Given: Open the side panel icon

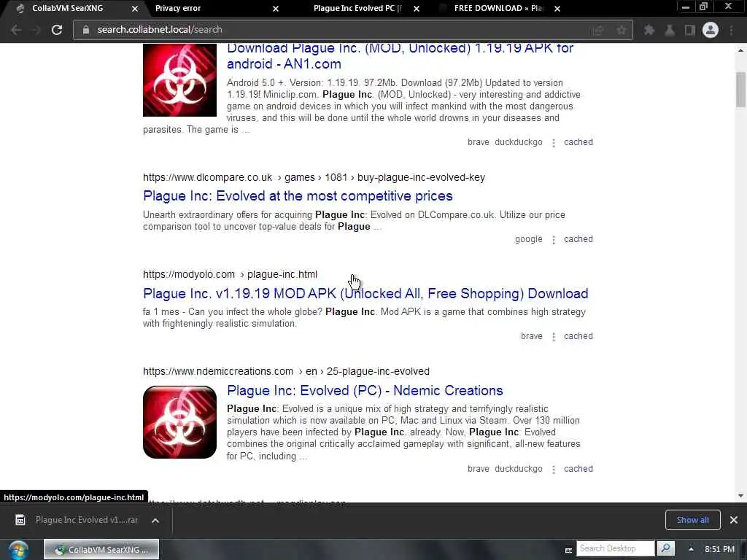Looking at the screenshot, I should click(x=689, y=30).
